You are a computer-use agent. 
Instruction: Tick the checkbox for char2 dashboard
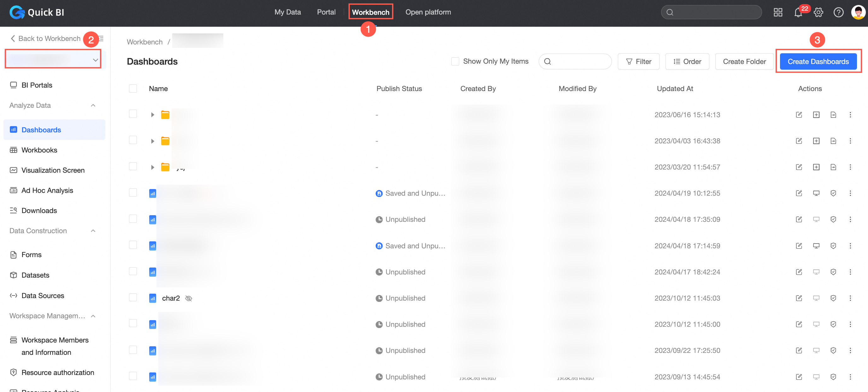coord(133,297)
